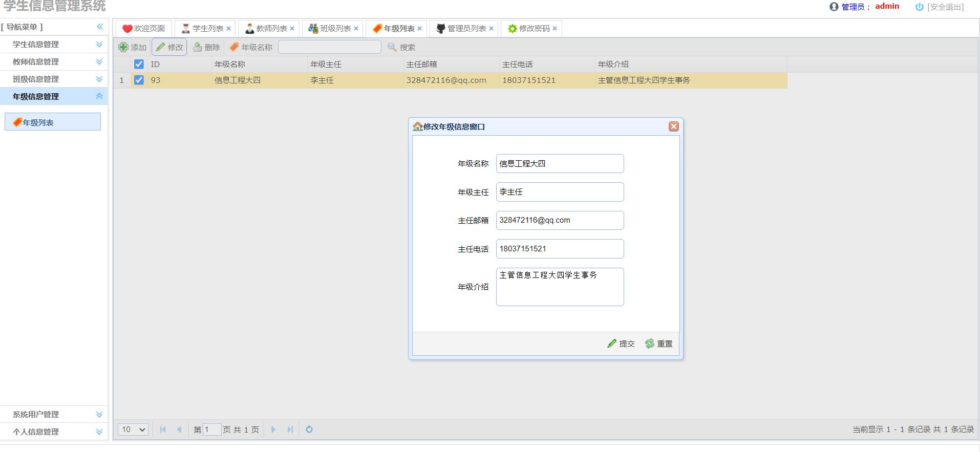This screenshot has width=980, height=452.
Task: Sort by 年级名称 column header
Action: (x=259, y=64)
